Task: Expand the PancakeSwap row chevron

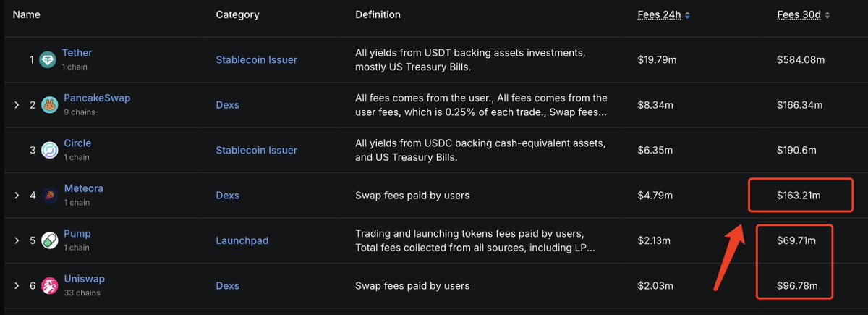Action: click(x=17, y=105)
